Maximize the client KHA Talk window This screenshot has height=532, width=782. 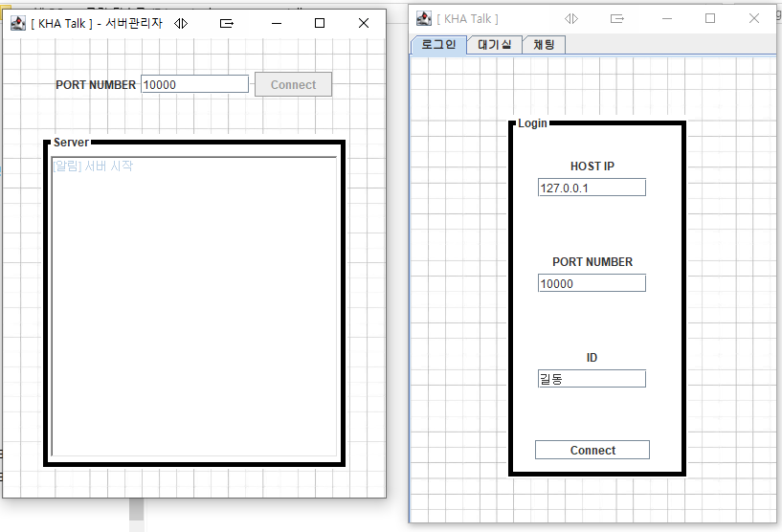[710, 18]
